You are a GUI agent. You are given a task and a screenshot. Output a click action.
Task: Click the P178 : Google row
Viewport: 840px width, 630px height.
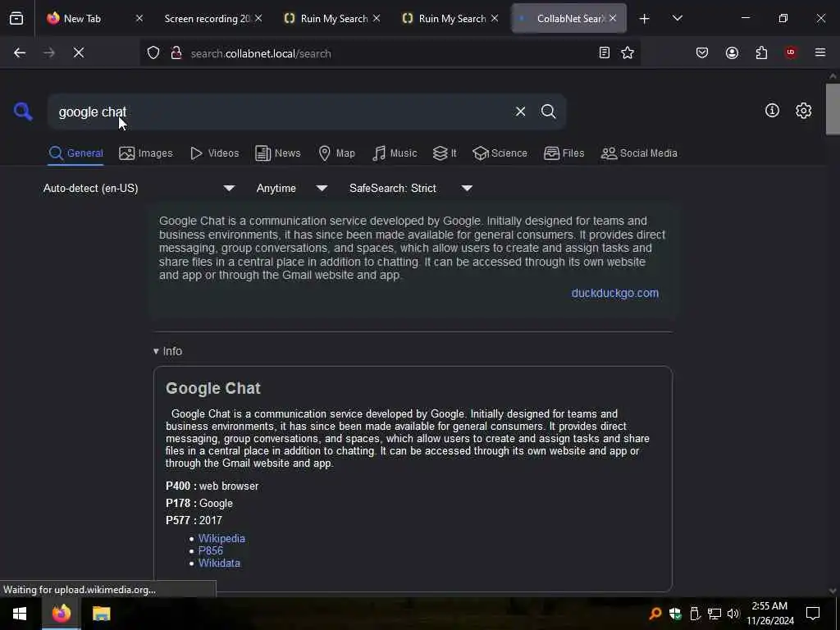click(x=199, y=503)
